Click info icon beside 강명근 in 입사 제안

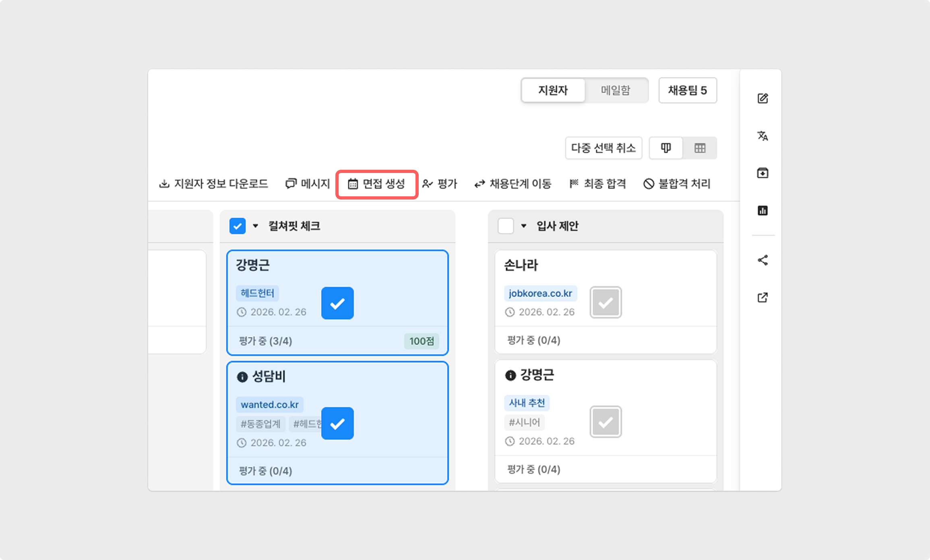tap(510, 375)
